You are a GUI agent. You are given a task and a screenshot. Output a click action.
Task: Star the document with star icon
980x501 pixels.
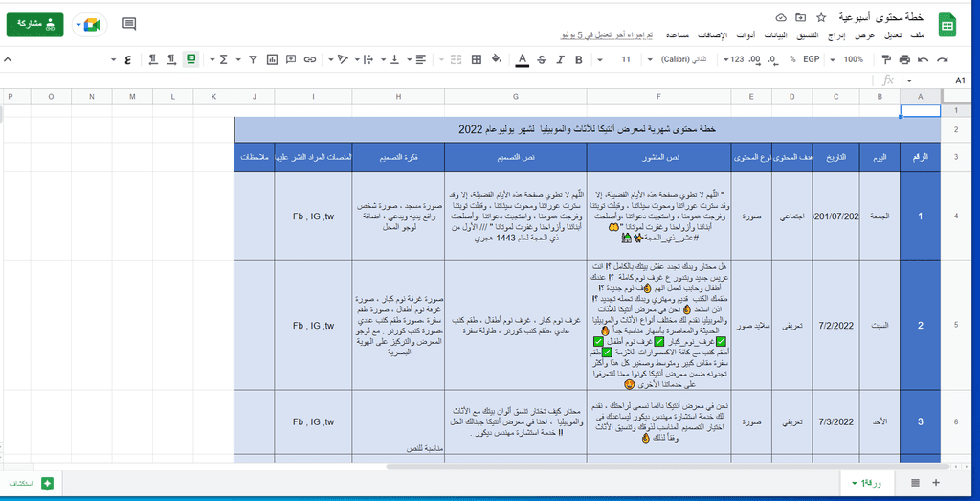point(821,17)
